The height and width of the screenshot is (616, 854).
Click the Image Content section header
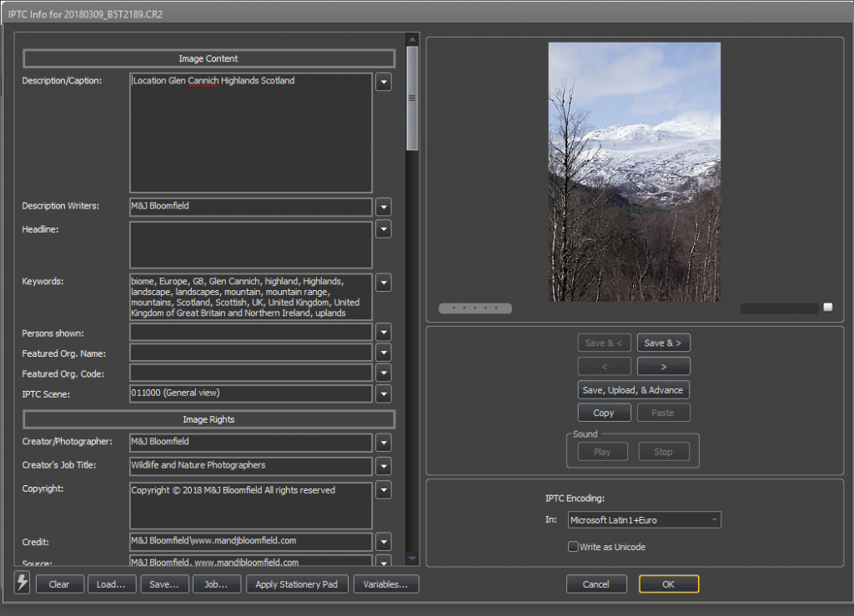[208, 58]
